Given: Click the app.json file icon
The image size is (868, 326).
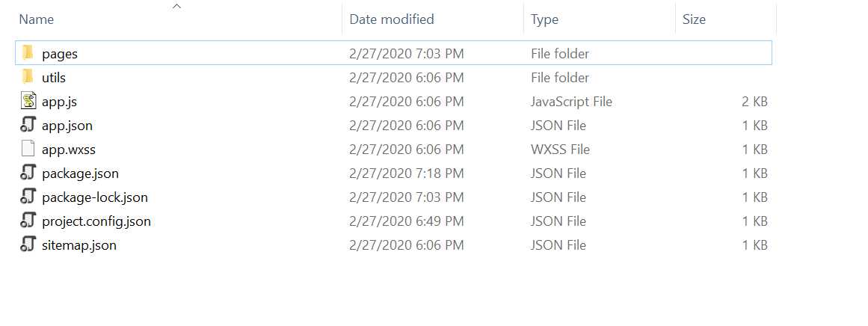Looking at the screenshot, I should [28, 125].
